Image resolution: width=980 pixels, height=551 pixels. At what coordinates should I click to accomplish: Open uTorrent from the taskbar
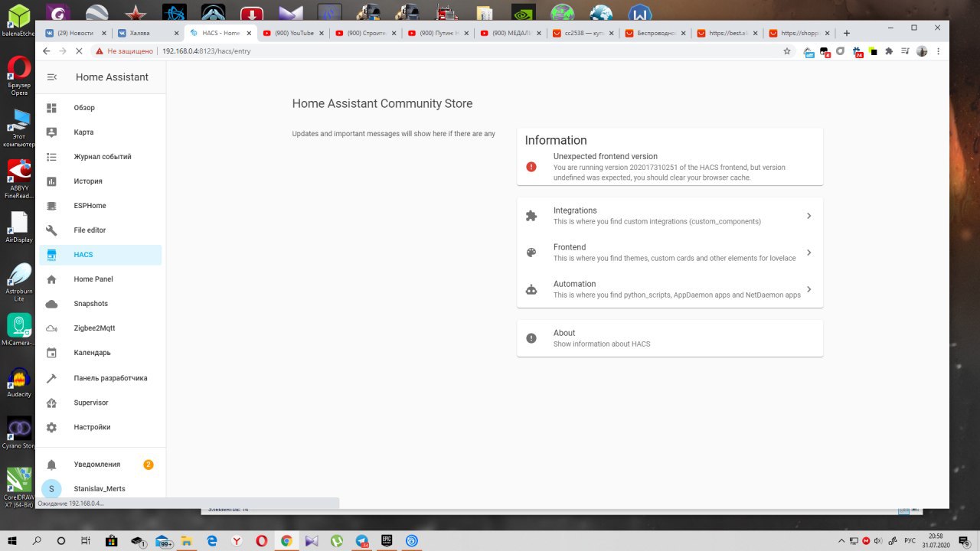[335, 540]
